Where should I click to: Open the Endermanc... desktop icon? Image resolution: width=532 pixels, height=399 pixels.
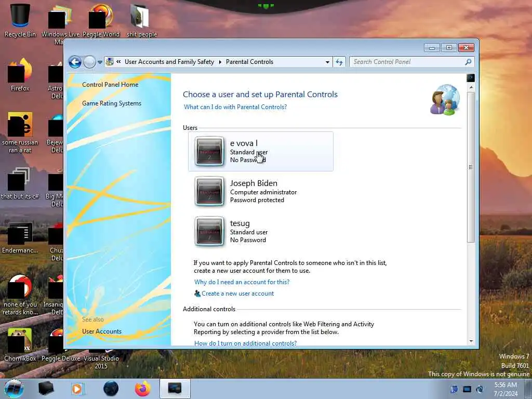pyautogui.click(x=20, y=237)
